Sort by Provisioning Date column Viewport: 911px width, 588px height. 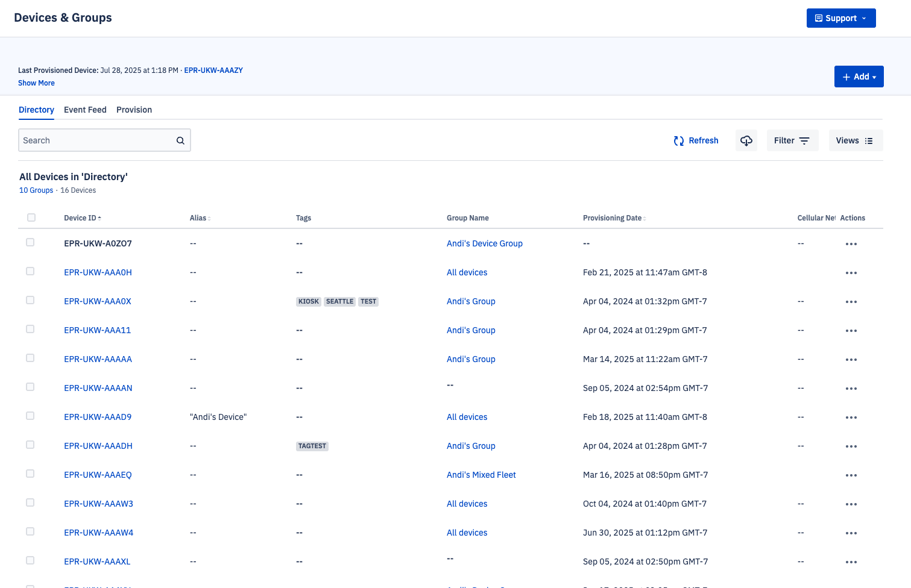click(614, 218)
